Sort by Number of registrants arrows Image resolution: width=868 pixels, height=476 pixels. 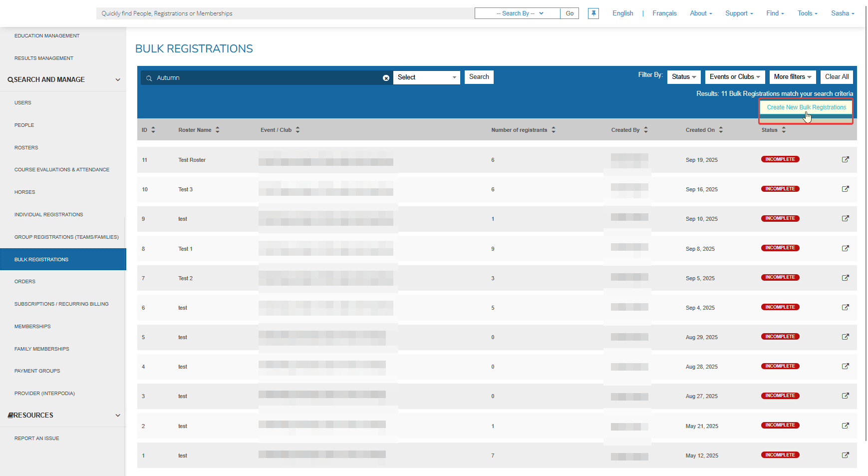pos(554,130)
